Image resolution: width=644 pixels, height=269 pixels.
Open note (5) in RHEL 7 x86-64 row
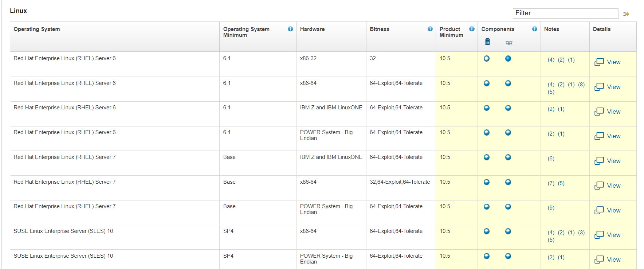pyautogui.click(x=561, y=183)
